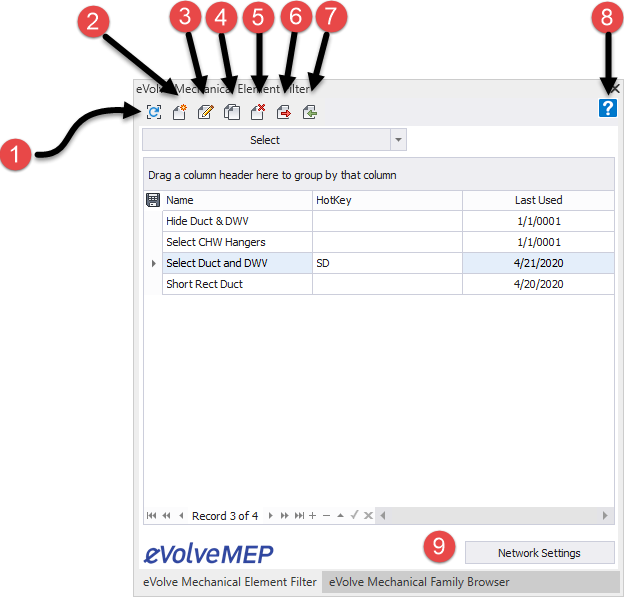624x597 pixels.
Task: Create a new filter with the New icon
Action: pos(179,112)
